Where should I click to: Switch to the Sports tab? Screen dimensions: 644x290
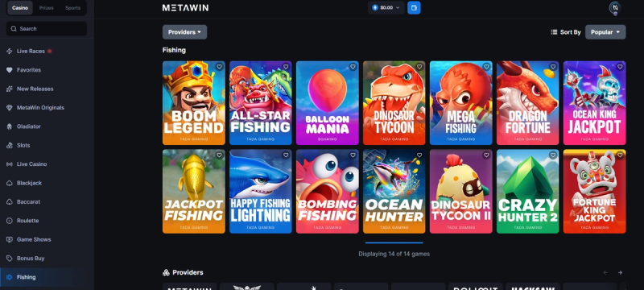[72, 8]
